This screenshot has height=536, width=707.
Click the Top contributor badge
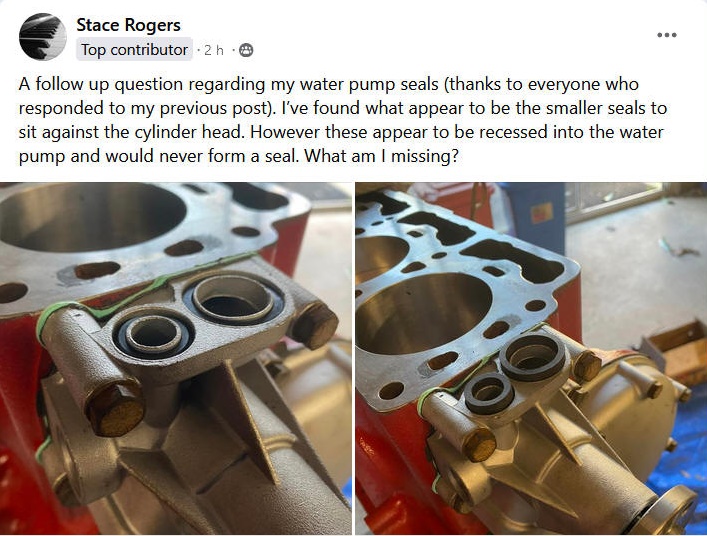click(x=134, y=50)
